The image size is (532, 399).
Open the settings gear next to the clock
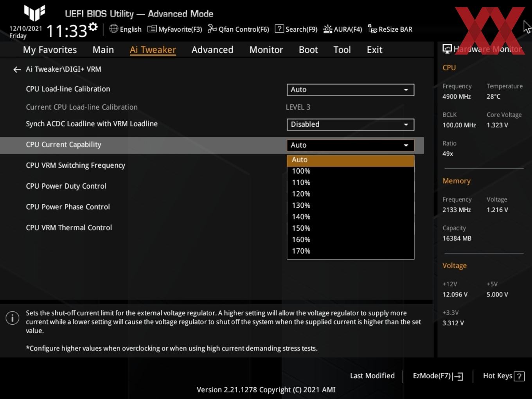(93, 27)
